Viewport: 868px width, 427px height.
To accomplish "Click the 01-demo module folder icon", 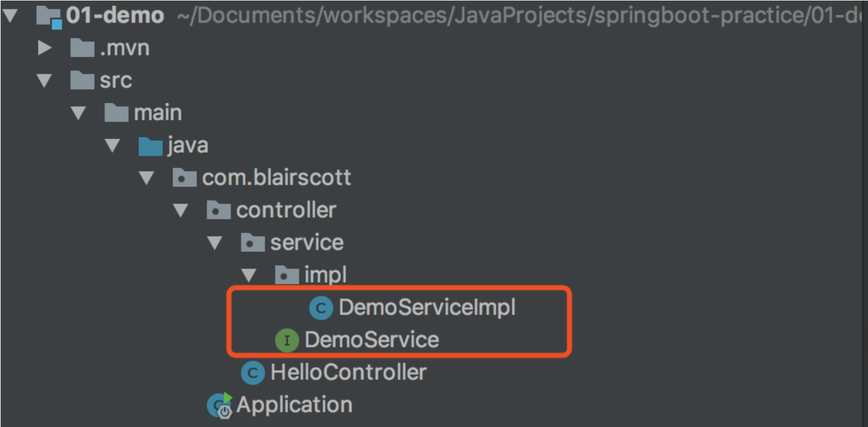I will pyautogui.click(x=49, y=17).
